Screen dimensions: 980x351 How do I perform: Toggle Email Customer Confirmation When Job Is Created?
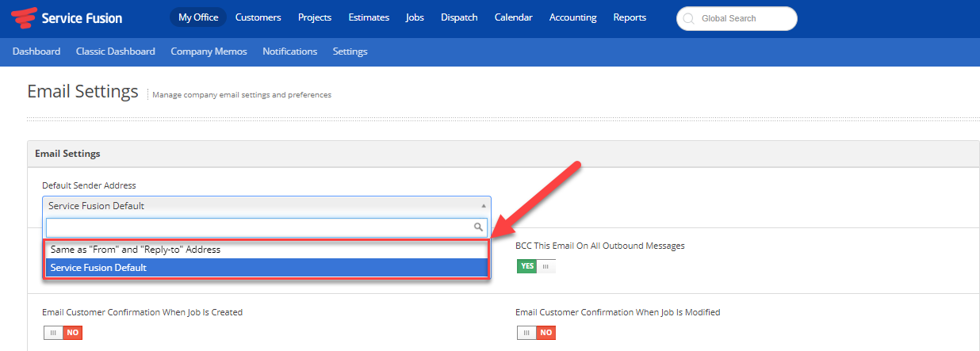pyautogui.click(x=63, y=333)
